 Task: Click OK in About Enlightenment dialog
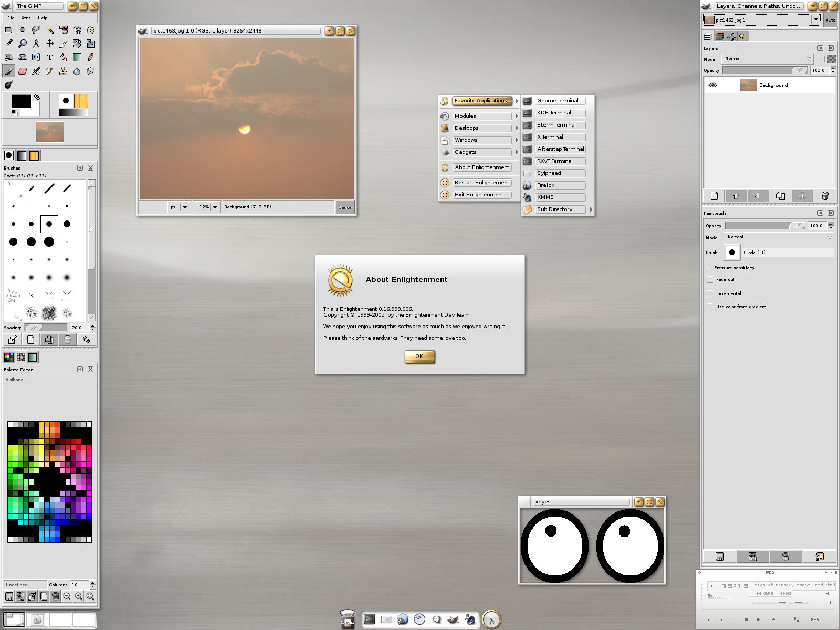419,356
